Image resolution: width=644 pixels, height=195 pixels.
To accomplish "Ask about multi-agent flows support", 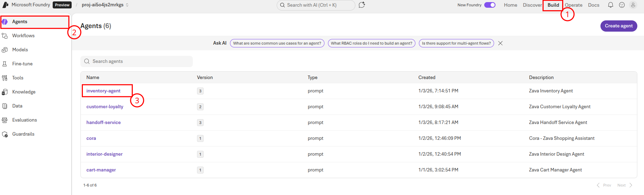I will click(456, 43).
